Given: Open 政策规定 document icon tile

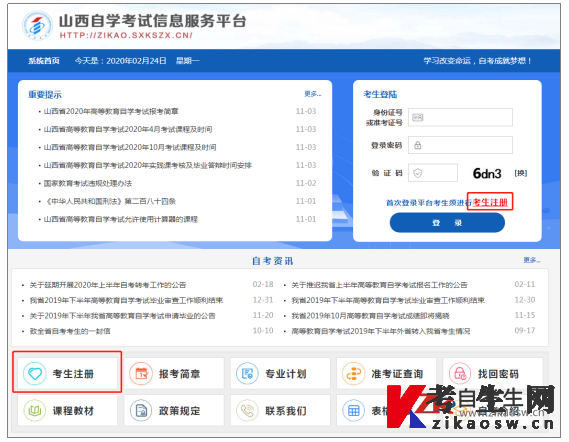Looking at the screenshot, I should tap(174, 410).
